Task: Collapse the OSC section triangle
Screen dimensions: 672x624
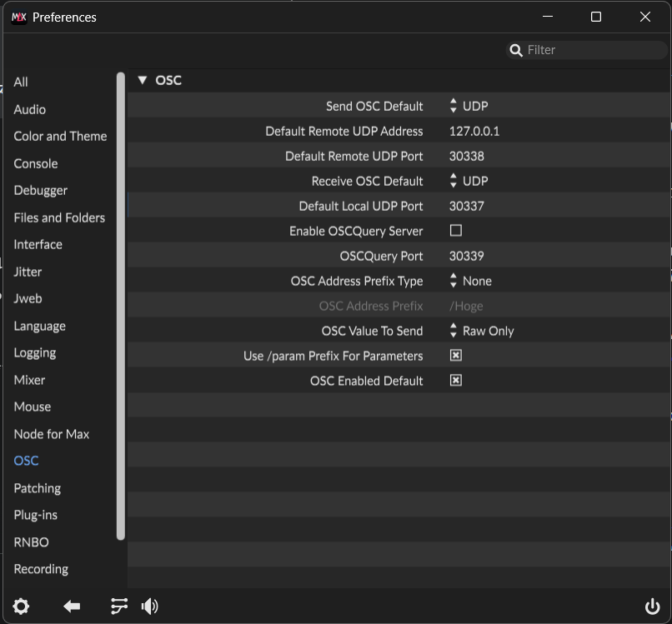Action: 143,80
